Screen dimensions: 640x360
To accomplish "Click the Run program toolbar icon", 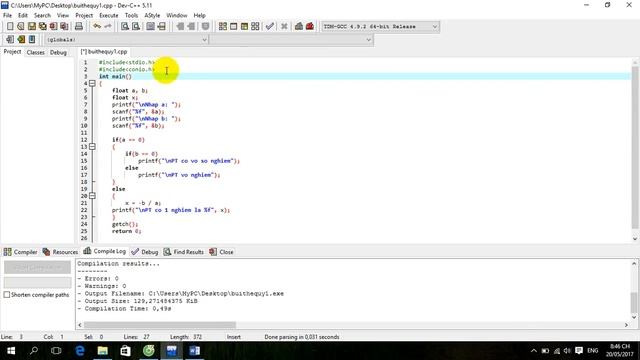I will [x=233, y=27].
